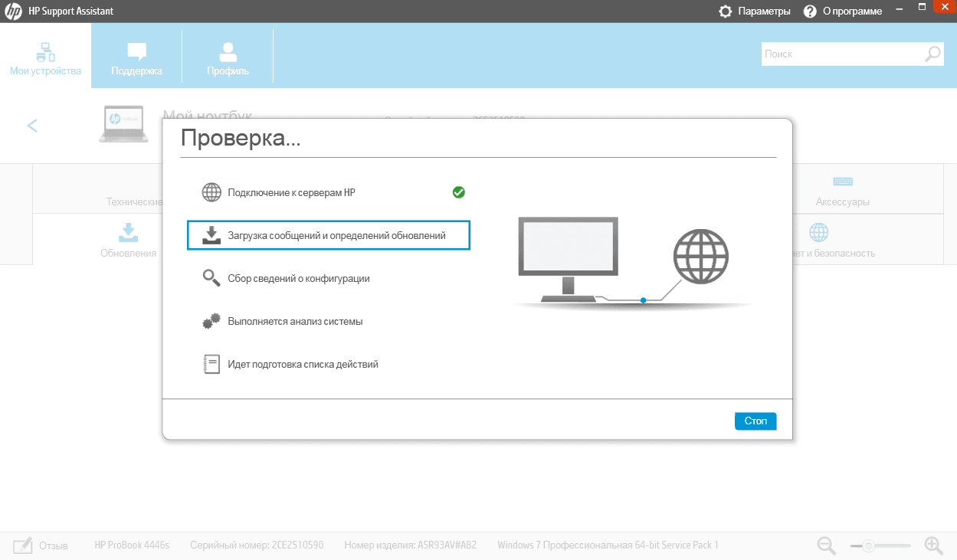This screenshot has width=957, height=560.
Task: Click the HP ProBook laptop thumbnail
Action: [x=123, y=126]
